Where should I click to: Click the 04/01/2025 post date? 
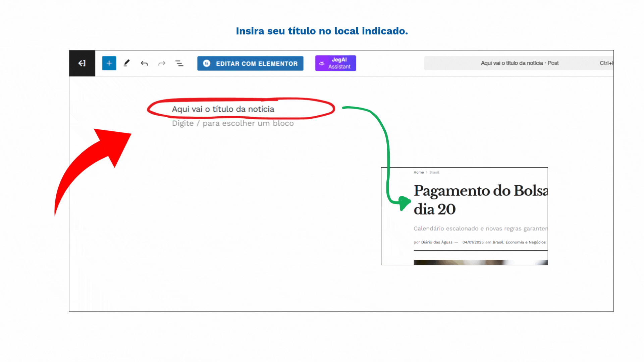click(x=473, y=242)
